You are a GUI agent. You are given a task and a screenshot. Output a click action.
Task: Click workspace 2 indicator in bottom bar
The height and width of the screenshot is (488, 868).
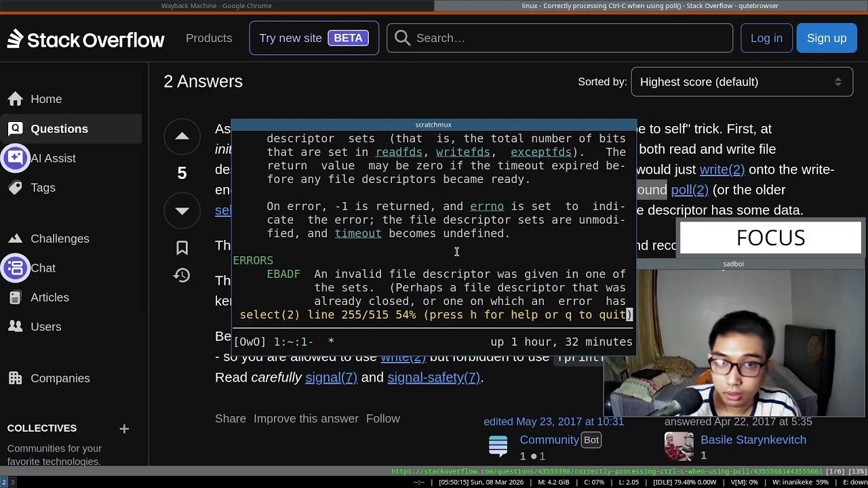(3, 483)
